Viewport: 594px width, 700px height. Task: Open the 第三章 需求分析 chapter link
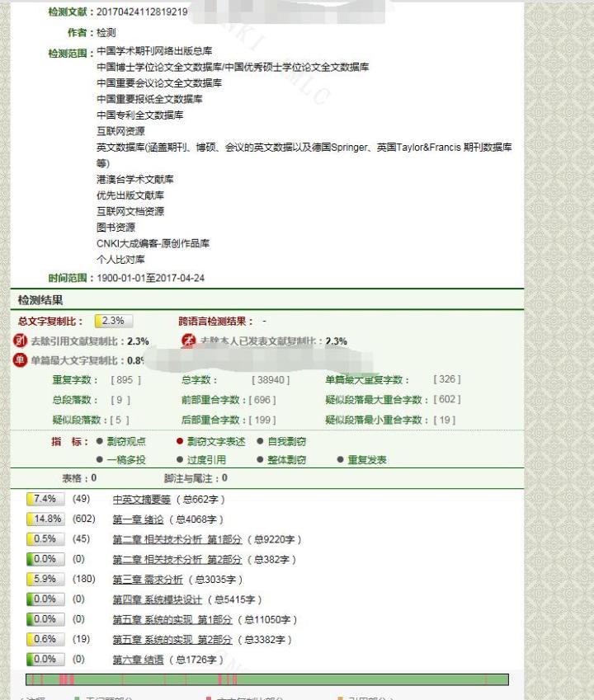click(148, 580)
